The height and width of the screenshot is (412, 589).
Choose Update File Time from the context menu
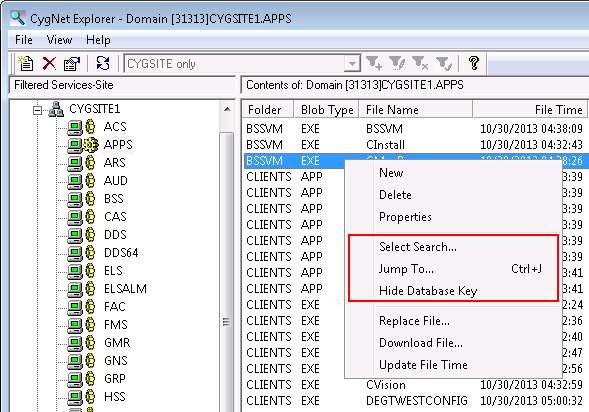pos(453,365)
